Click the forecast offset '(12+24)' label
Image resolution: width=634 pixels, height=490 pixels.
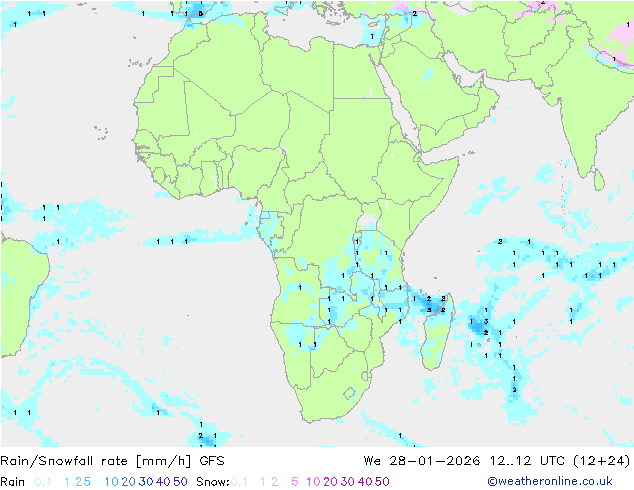(x=602, y=461)
